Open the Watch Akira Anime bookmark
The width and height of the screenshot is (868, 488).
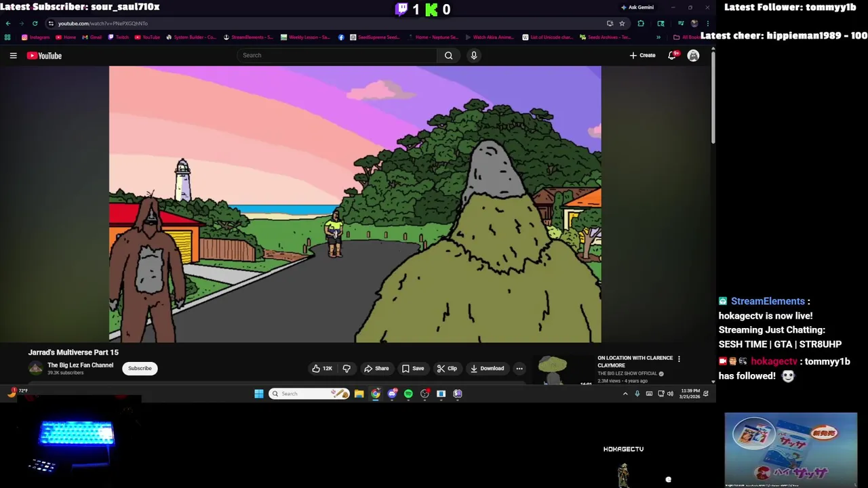[x=490, y=37]
